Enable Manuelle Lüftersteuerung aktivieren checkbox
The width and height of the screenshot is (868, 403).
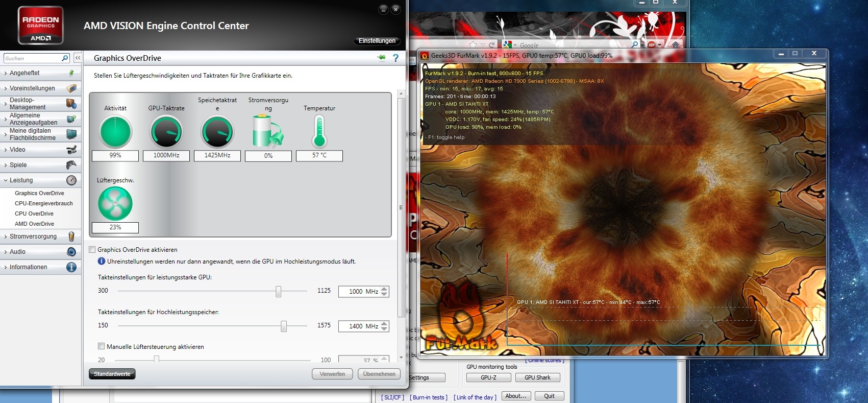pos(101,346)
